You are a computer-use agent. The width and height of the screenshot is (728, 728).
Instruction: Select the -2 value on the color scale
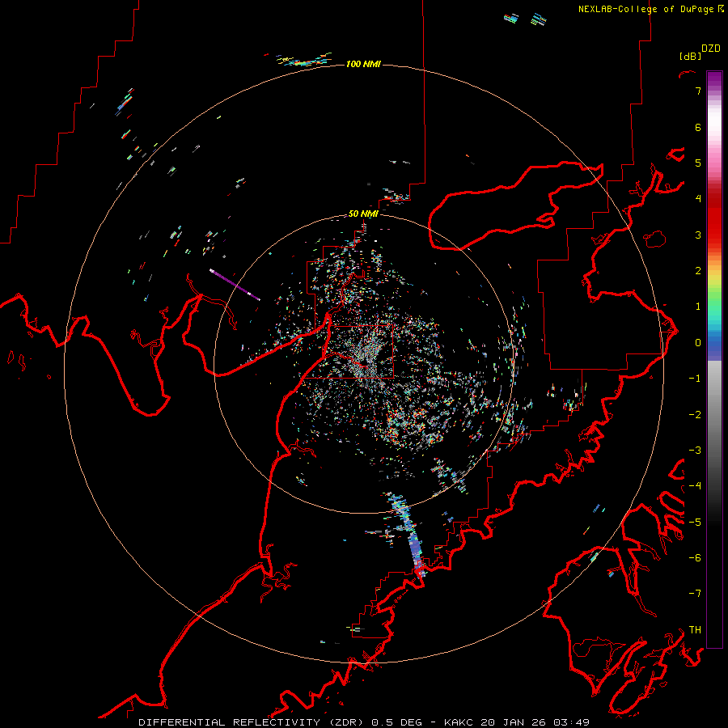point(695,415)
